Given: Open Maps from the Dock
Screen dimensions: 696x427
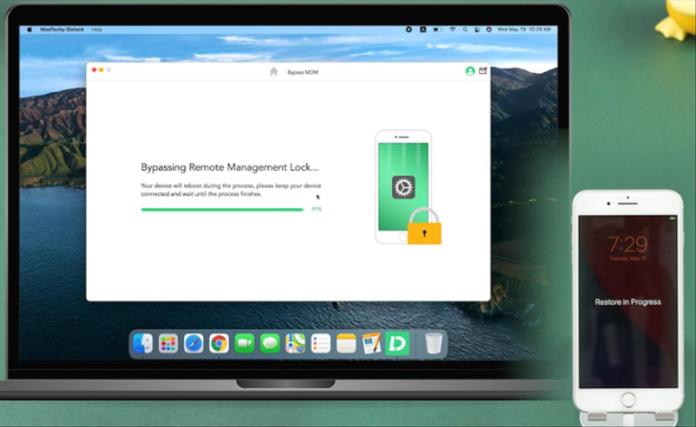Looking at the screenshot, I should pos(295,344).
